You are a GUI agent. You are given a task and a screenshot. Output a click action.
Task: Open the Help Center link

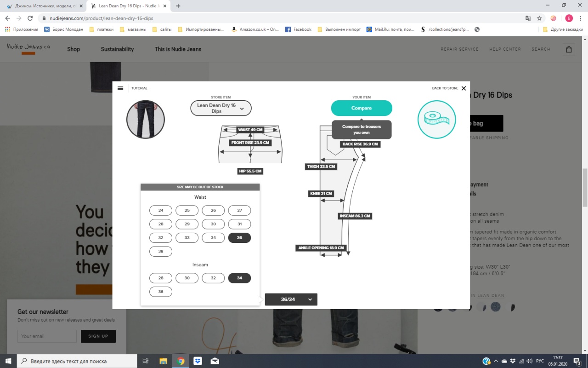click(505, 49)
